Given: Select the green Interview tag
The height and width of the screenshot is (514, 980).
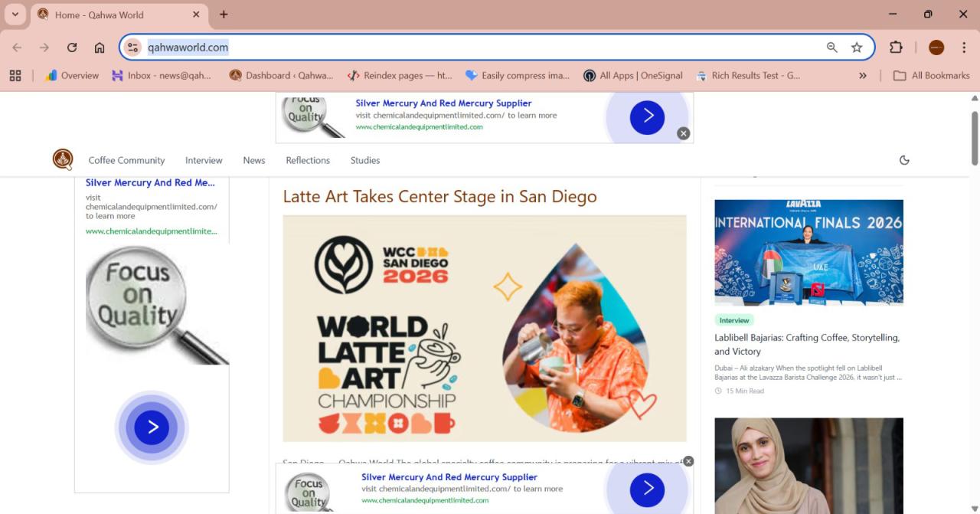Looking at the screenshot, I should 734,320.
